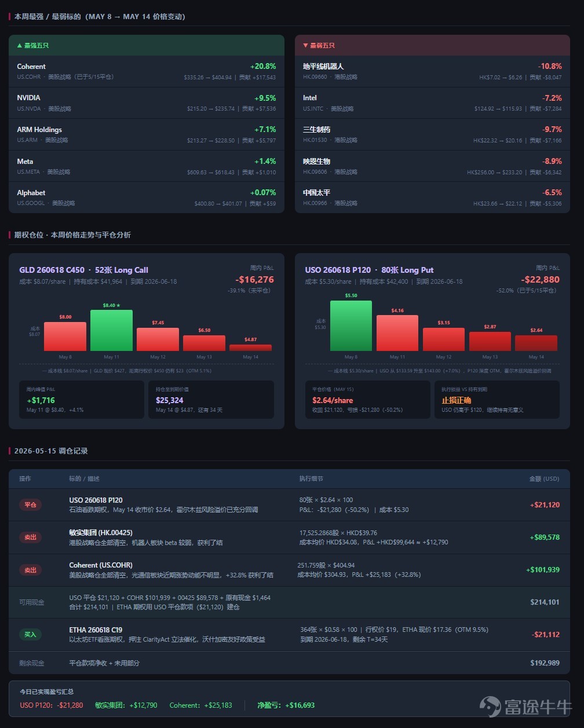Select the May 14 bar in USO chart
Image resolution: width=584 pixels, height=728 pixels.
536,343
